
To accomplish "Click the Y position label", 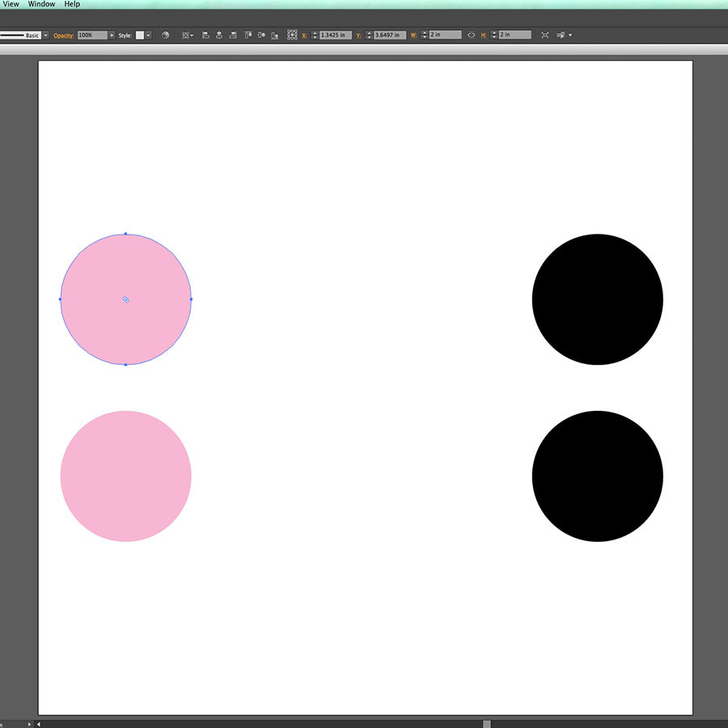I will pos(359,36).
